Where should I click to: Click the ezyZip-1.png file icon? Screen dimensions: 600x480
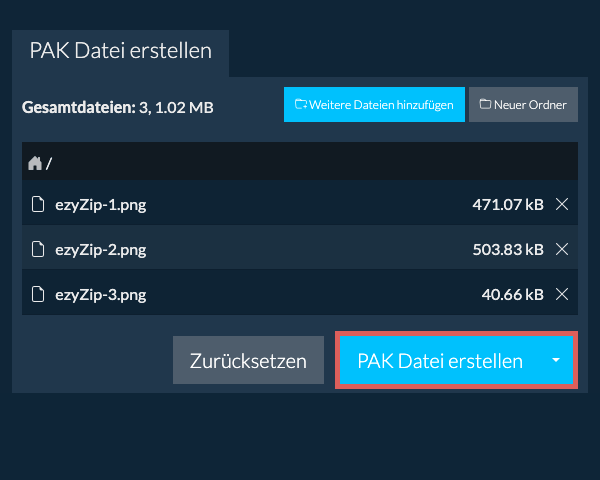click(38, 204)
